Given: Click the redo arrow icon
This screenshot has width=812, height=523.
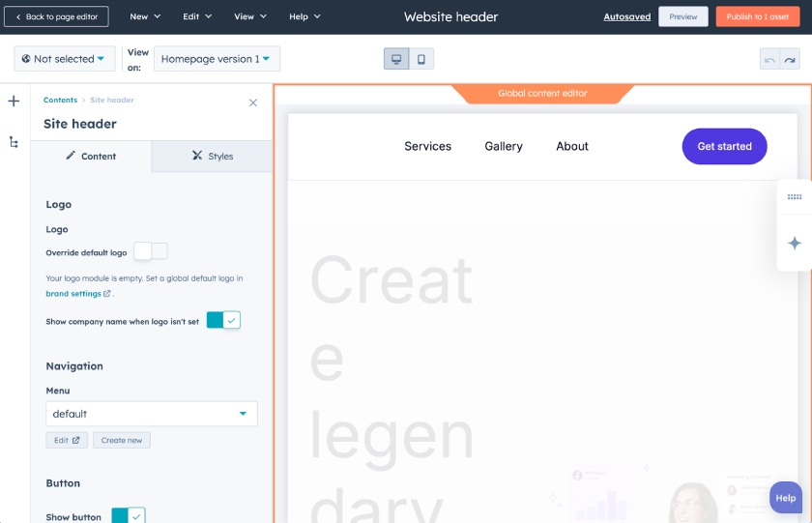Looking at the screenshot, I should pos(790,60).
